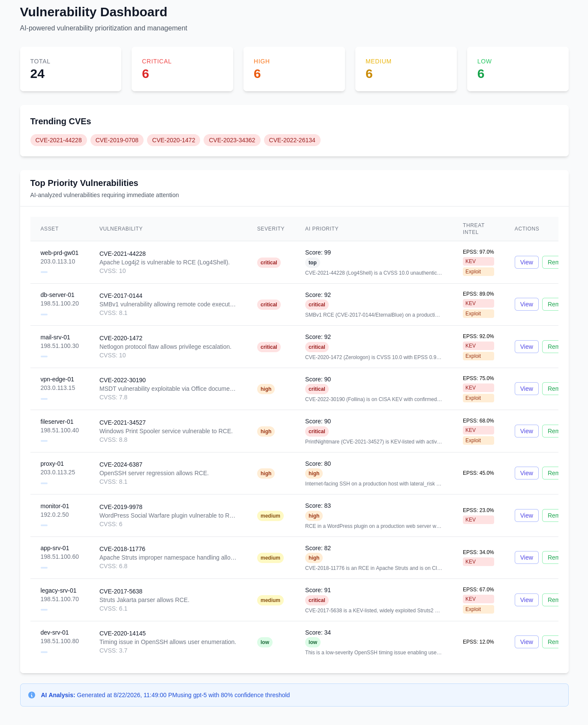Click the 'top' priority badge
The image size is (588, 725).
(x=312, y=263)
